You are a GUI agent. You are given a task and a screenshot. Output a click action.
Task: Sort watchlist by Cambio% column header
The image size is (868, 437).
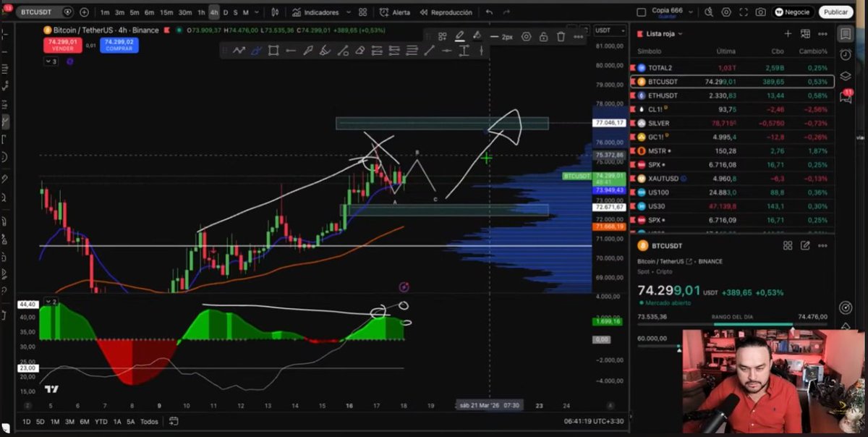814,51
